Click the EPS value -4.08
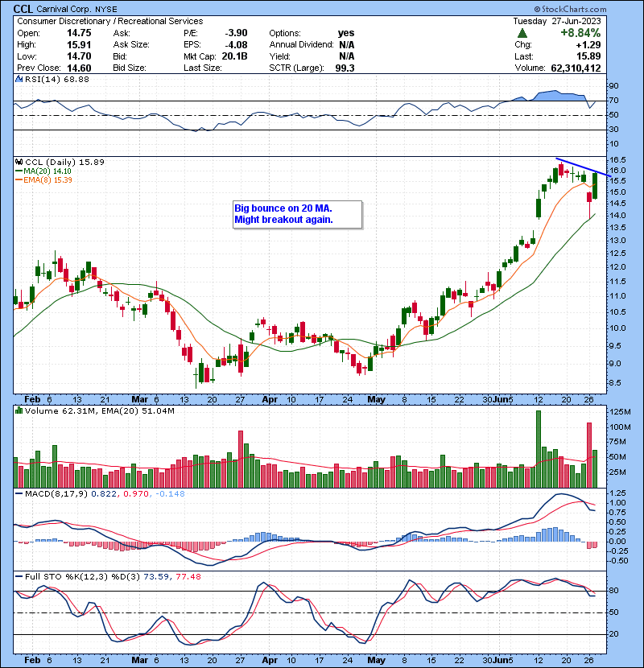 point(236,44)
